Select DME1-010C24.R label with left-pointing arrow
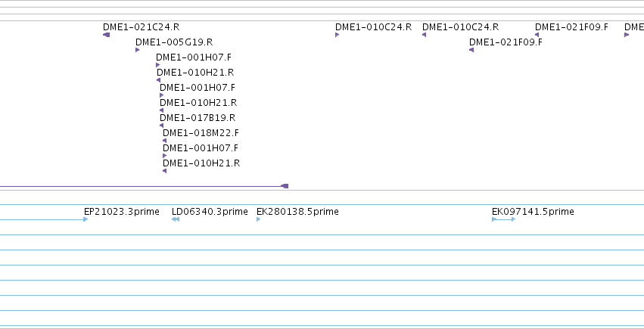 click(x=460, y=27)
